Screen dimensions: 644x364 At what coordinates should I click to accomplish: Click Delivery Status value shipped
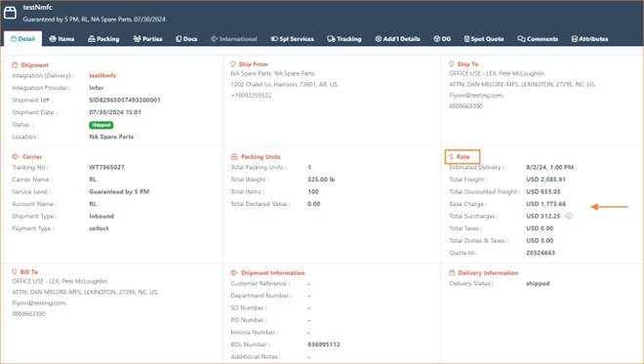538,283
